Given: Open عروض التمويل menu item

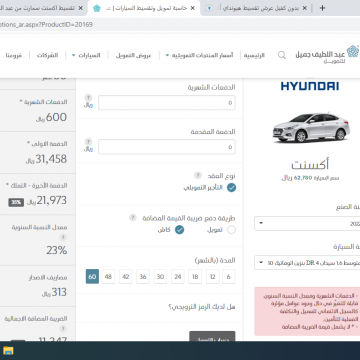Looking at the screenshot, I should 133,55.
